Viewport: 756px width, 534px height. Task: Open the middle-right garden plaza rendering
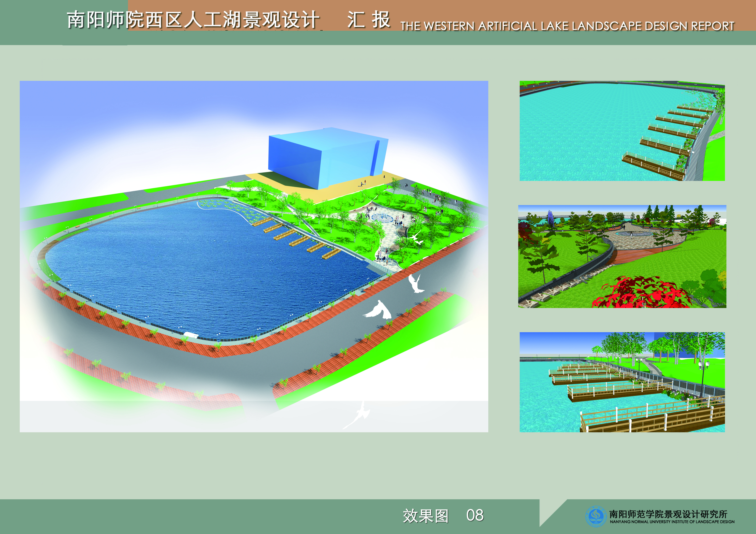click(x=622, y=256)
